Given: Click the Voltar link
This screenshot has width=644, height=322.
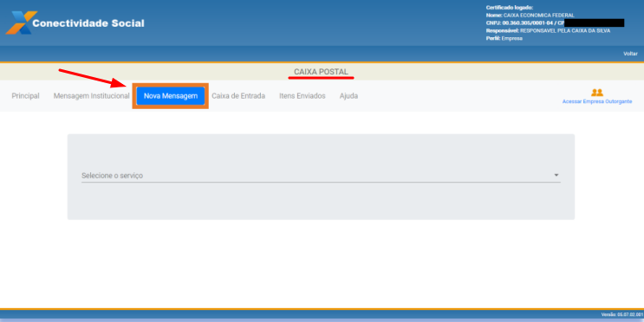Looking at the screenshot, I should tap(630, 54).
